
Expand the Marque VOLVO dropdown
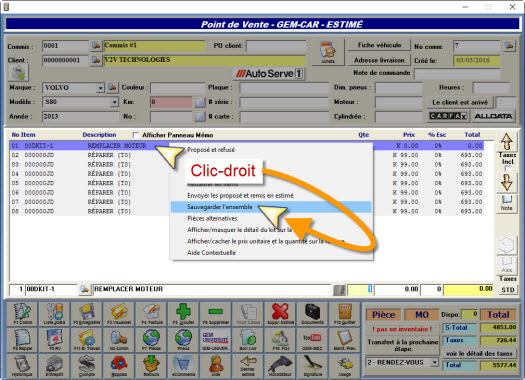click(100, 88)
